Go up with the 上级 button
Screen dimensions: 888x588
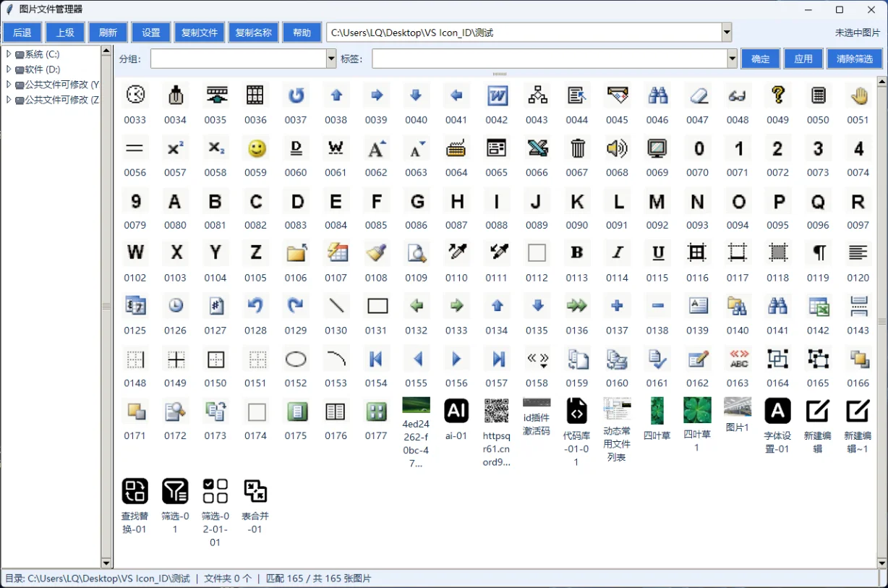pos(65,33)
